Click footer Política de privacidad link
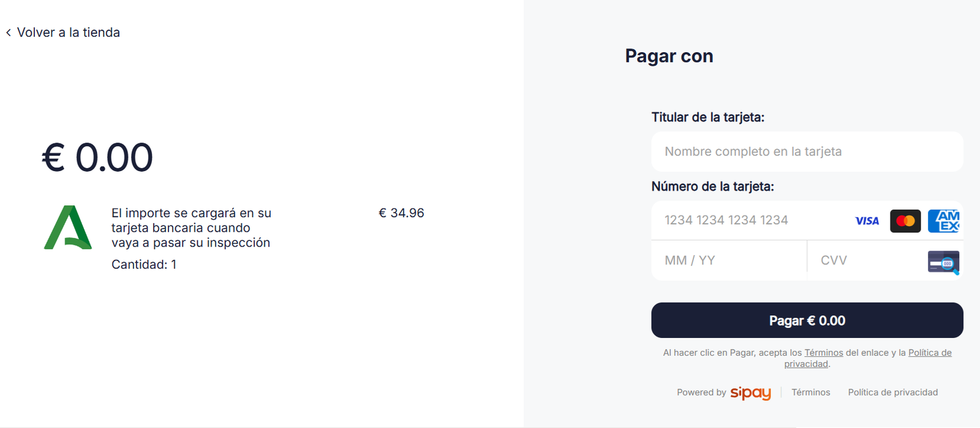This screenshot has width=980, height=428. pos(892,392)
